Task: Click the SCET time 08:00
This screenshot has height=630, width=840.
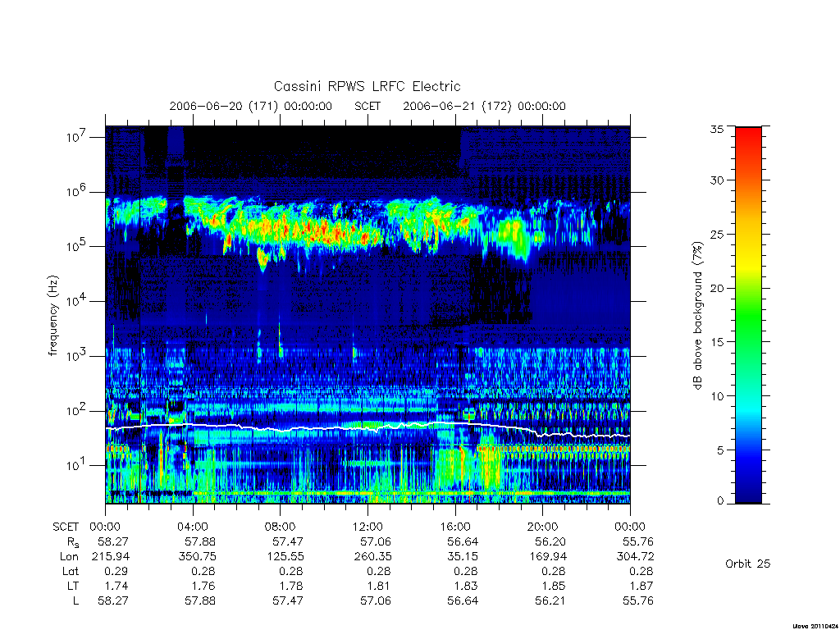Action: [x=281, y=527]
